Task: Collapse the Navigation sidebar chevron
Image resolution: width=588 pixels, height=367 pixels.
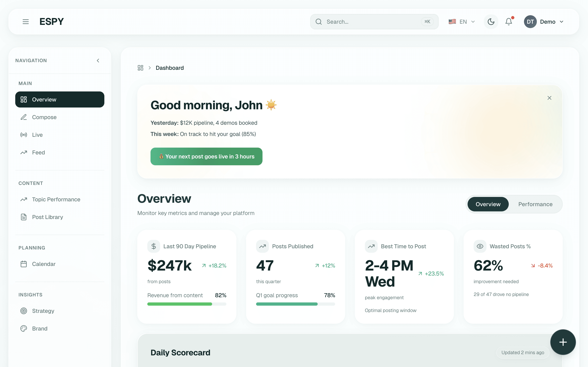Action: [x=98, y=60]
